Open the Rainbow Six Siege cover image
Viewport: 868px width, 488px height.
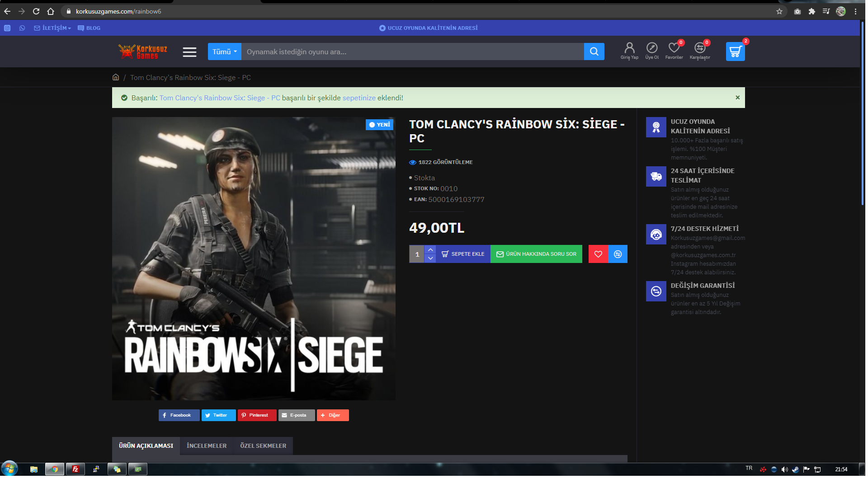click(x=254, y=258)
